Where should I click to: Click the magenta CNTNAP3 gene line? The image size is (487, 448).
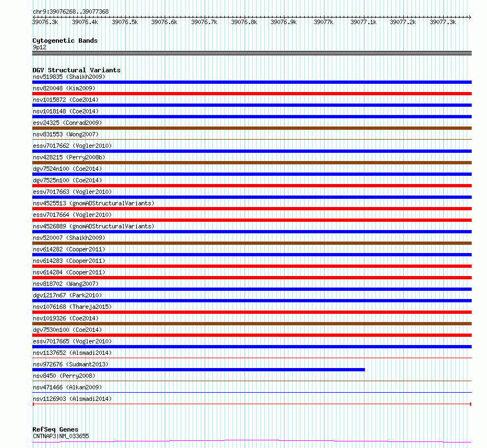(x=252, y=441)
